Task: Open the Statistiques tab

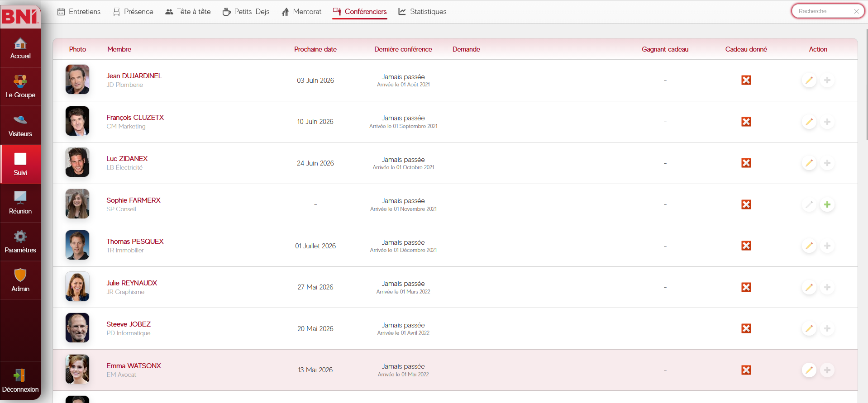Action: [422, 12]
